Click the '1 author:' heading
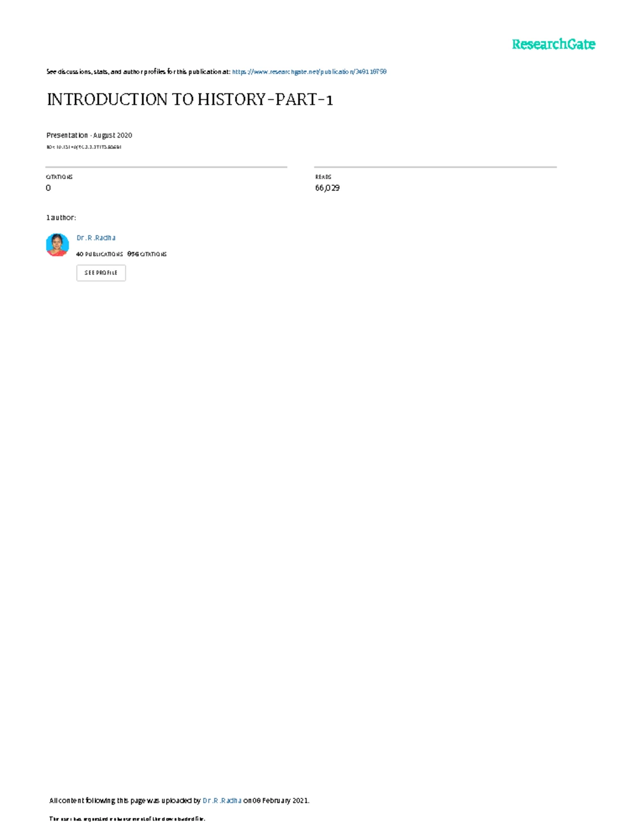This screenshot has width=630, height=840. [x=61, y=217]
